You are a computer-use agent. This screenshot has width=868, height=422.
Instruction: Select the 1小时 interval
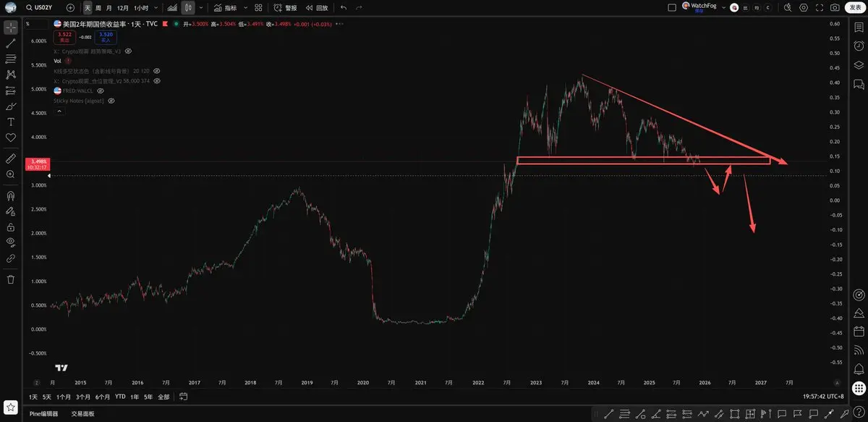point(141,7)
